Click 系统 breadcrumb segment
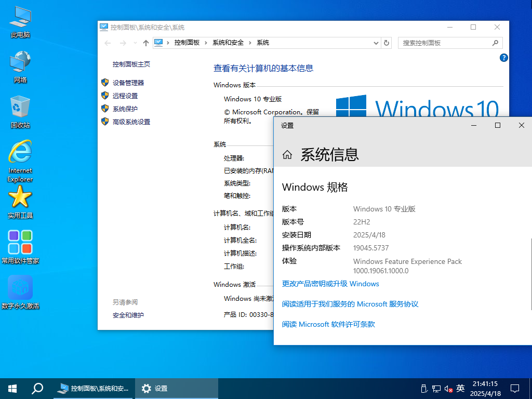The height and width of the screenshot is (399, 532). (263, 43)
